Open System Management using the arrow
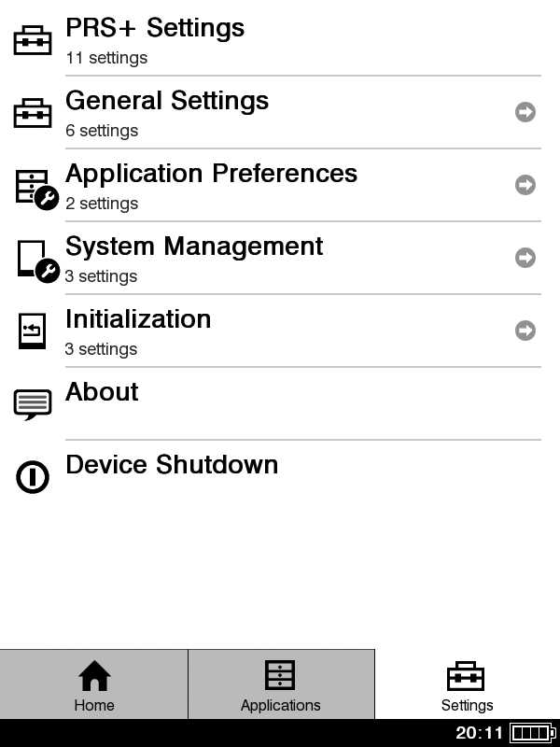This screenshot has height=747, width=560. [525, 258]
